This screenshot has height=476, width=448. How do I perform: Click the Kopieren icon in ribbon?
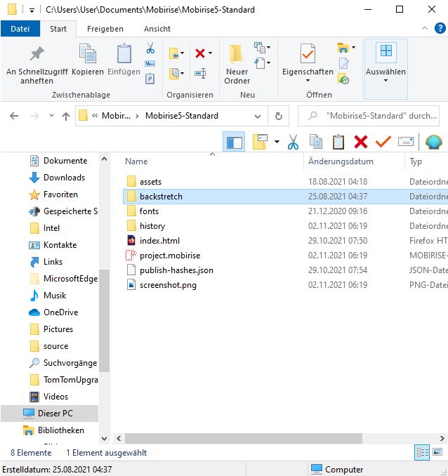tap(88, 55)
